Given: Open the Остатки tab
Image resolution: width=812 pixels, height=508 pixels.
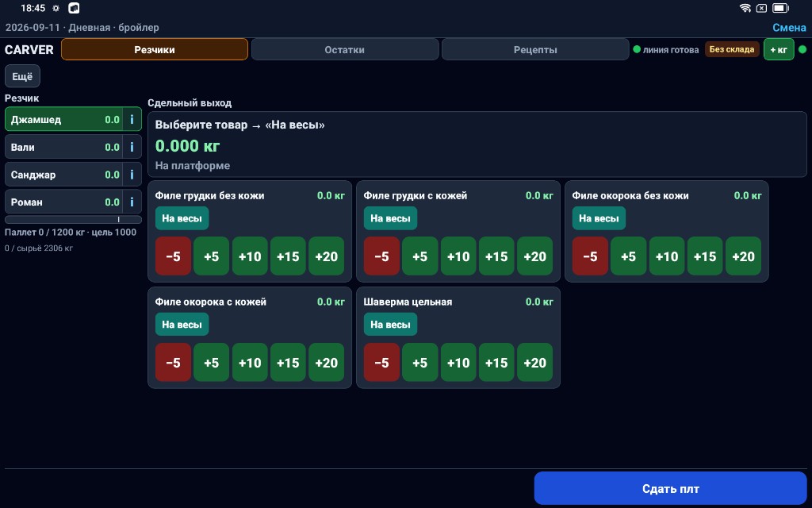Looking at the screenshot, I should pos(345,50).
